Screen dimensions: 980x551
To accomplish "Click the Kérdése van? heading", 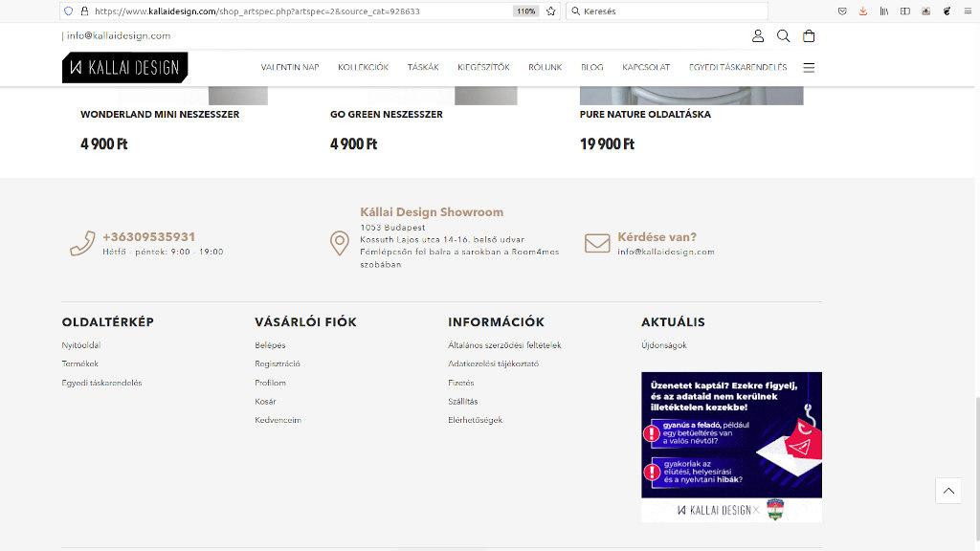I will [x=657, y=237].
